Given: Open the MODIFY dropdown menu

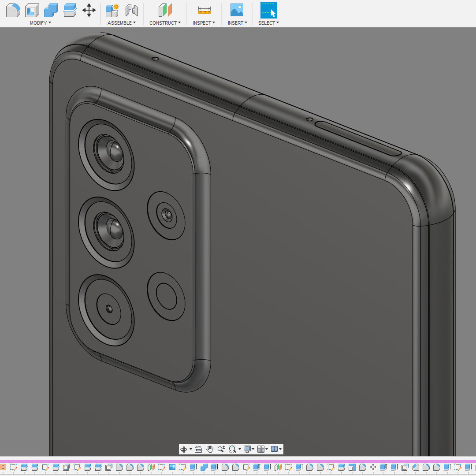Looking at the screenshot, I should (41, 23).
